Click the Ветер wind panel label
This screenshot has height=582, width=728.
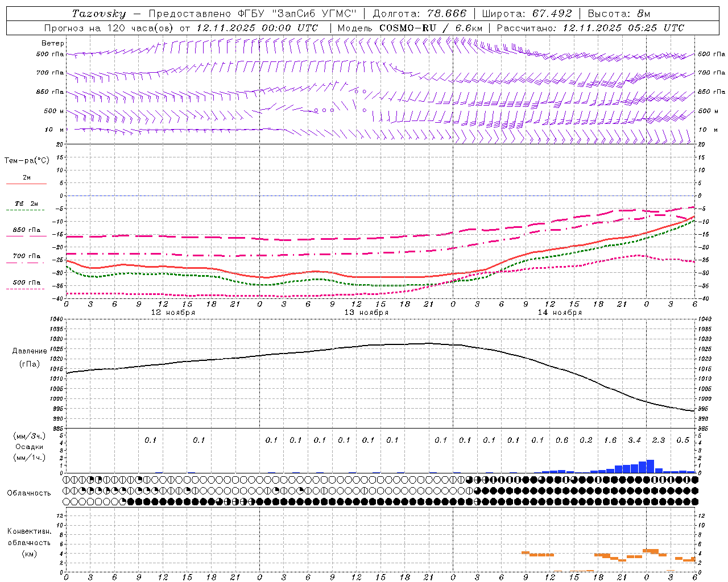[x=53, y=43]
